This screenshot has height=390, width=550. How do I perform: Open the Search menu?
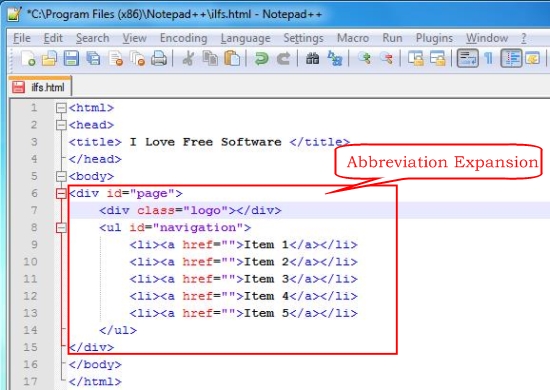(x=93, y=38)
